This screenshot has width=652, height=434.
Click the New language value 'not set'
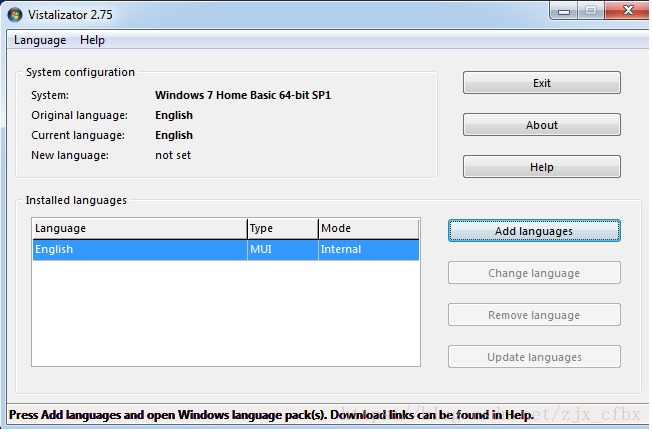click(173, 155)
